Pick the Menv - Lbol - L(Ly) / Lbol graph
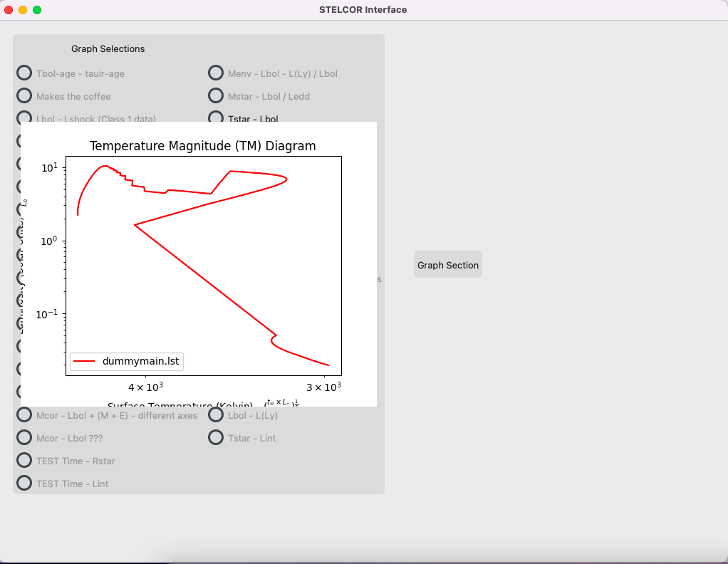The height and width of the screenshot is (564, 728). pyautogui.click(x=216, y=73)
